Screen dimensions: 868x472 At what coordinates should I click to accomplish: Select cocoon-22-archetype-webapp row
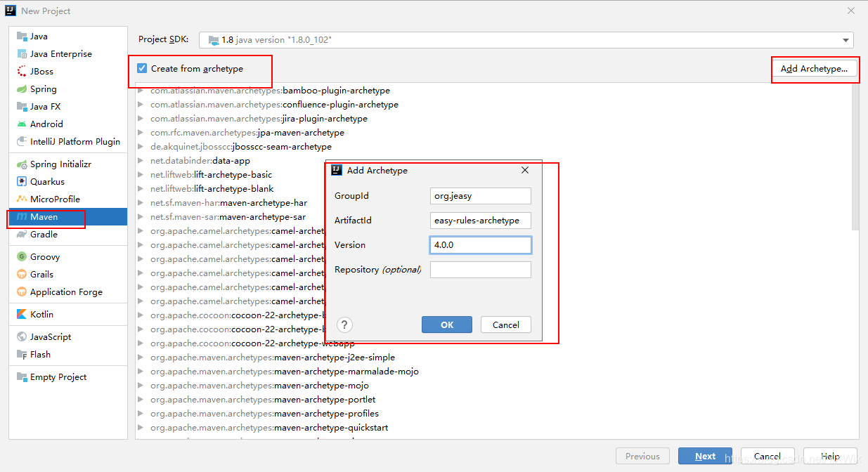click(x=252, y=343)
